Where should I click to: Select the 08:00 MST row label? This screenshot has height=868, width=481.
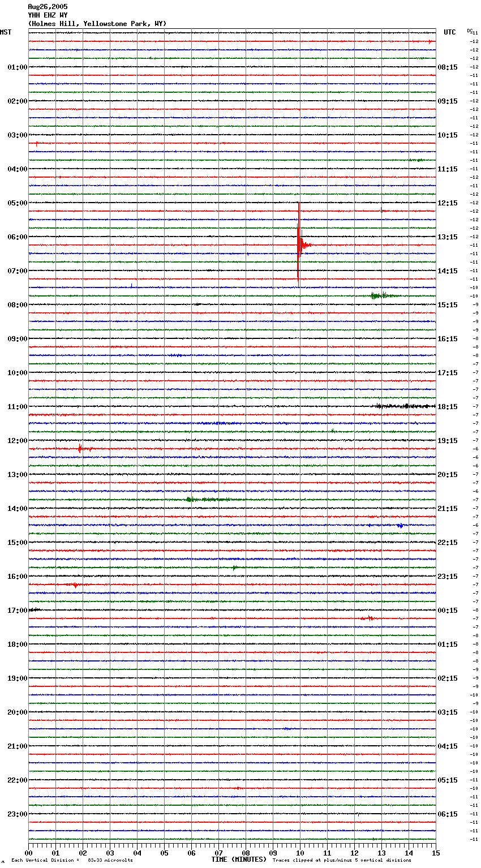coord(18,305)
